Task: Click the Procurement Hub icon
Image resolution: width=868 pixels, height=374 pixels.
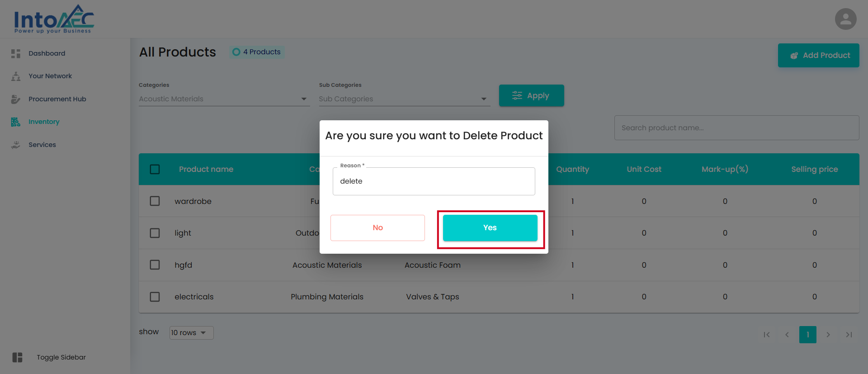Action: (16, 99)
